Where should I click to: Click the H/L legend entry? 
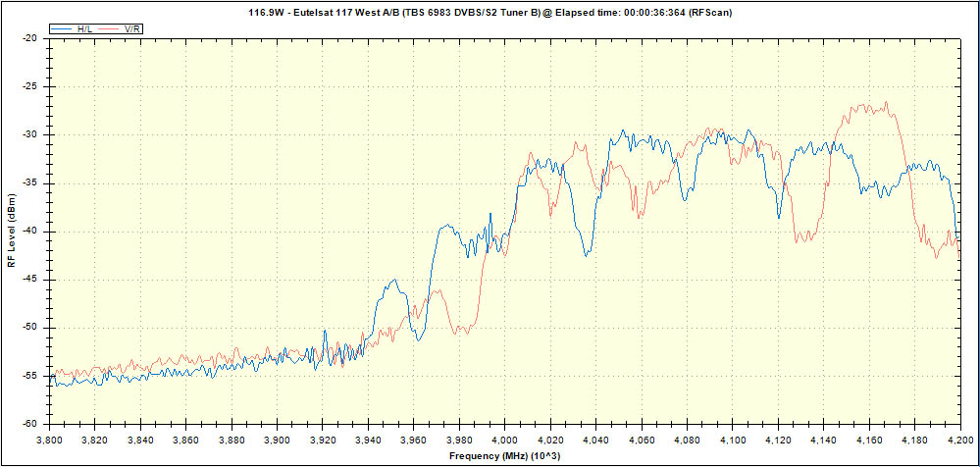[x=72, y=29]
